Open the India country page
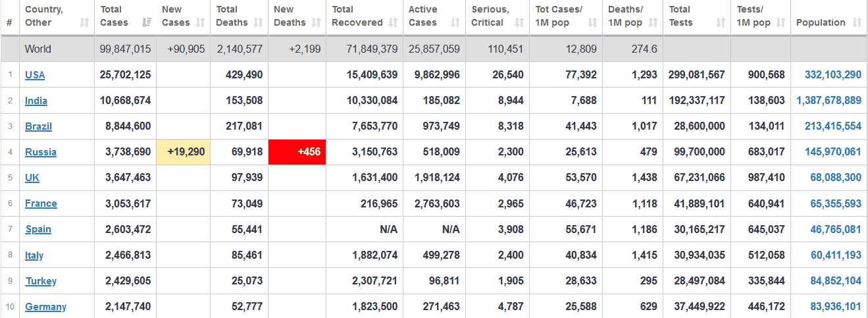Image resolution: width=868 pixels, height=318 pixels. click(x=36, y=101)
